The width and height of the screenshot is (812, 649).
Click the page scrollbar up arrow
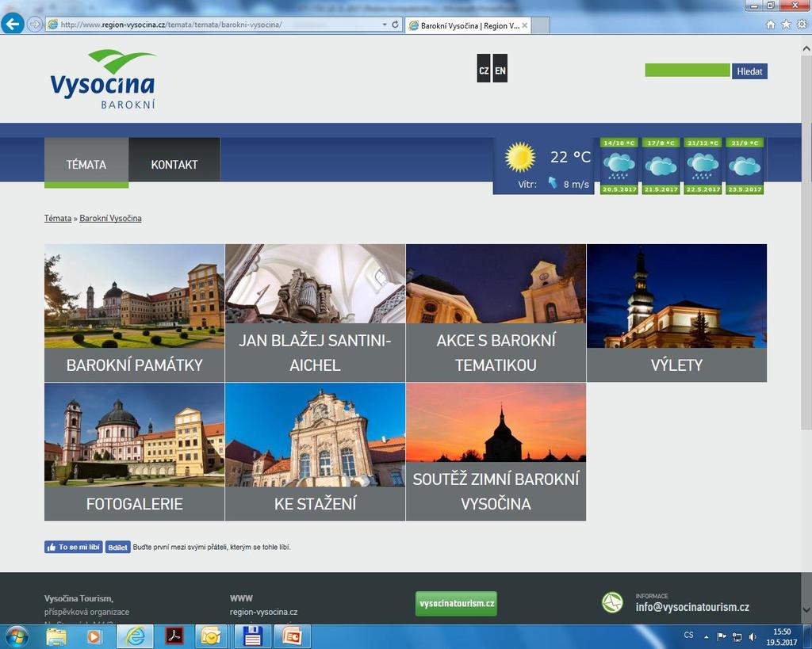(806, 48)
